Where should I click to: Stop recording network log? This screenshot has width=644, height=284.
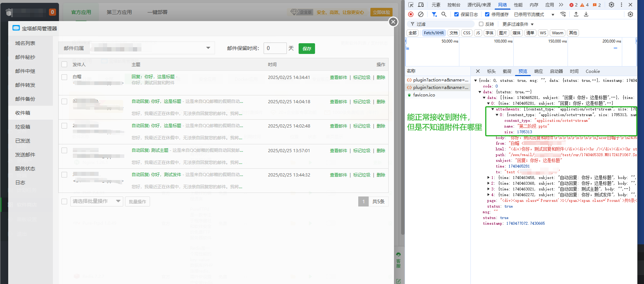411,14
